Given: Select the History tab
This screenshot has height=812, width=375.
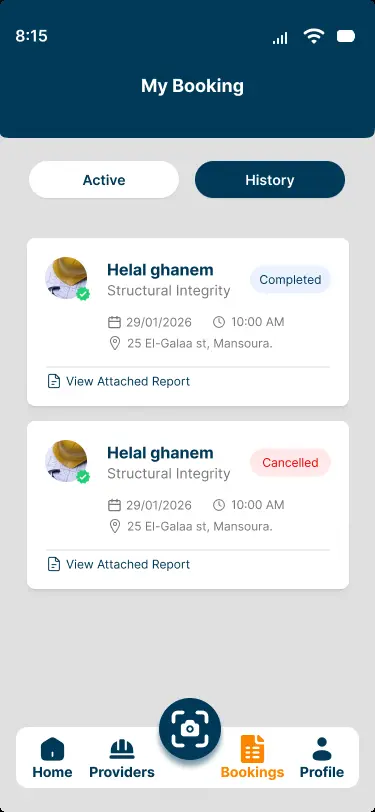Looking at the screenshot, I should coord(270,180).
